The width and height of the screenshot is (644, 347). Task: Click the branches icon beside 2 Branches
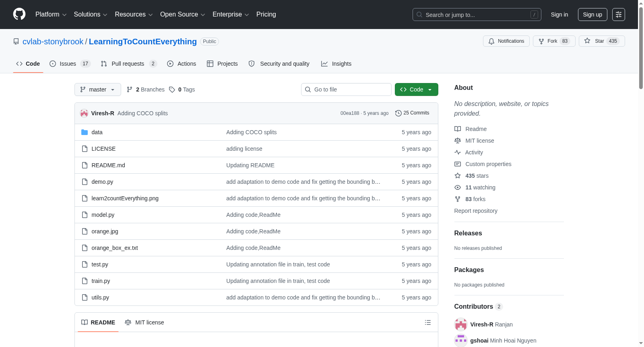click(x=130, y=89)
